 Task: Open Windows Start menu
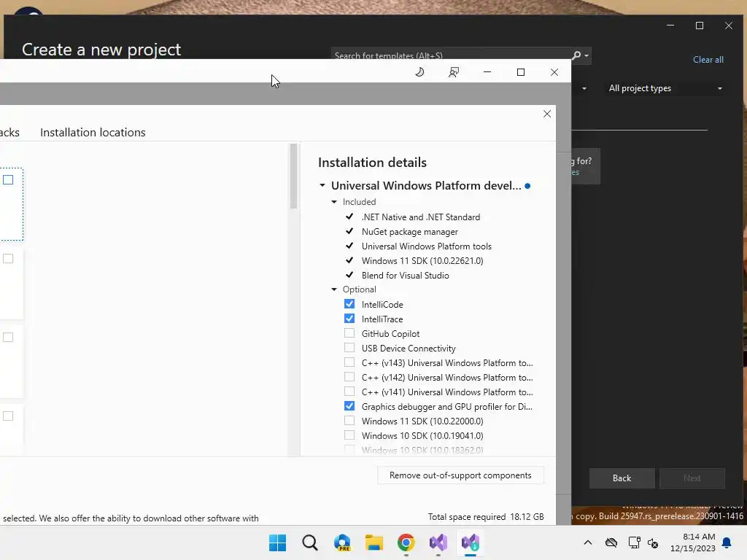pyautogui.click(x=277, y=542)
